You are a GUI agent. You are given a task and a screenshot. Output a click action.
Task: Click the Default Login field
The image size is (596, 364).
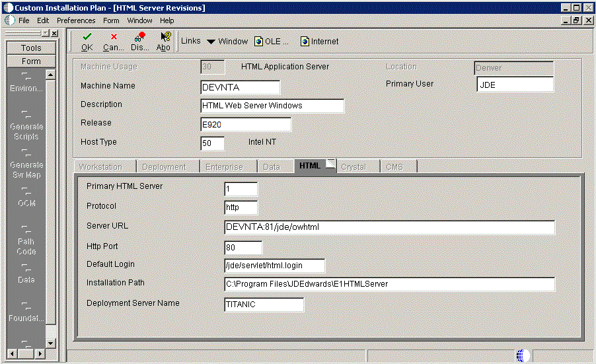click(275, 266)
